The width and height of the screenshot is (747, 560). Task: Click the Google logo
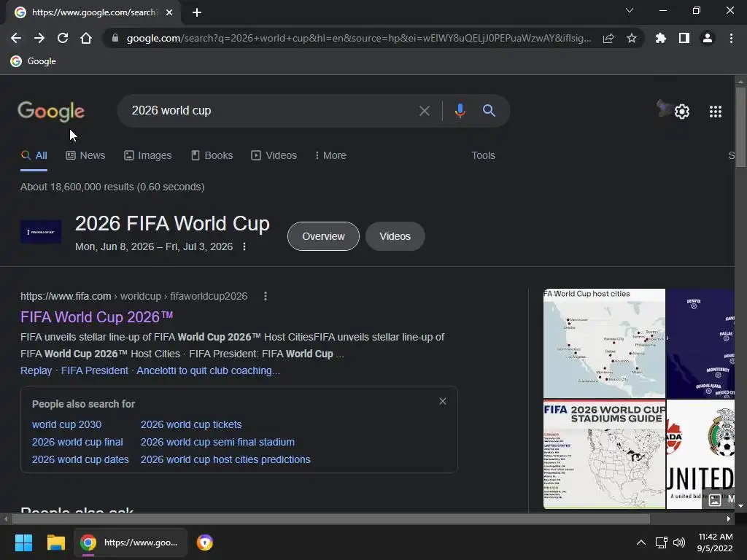[x=51, y=111]
